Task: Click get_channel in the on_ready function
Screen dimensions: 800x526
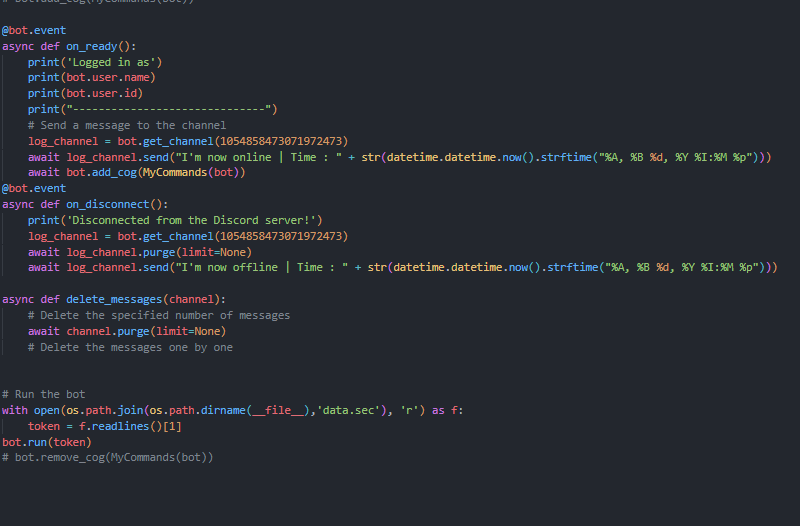Action: [178, 141]
